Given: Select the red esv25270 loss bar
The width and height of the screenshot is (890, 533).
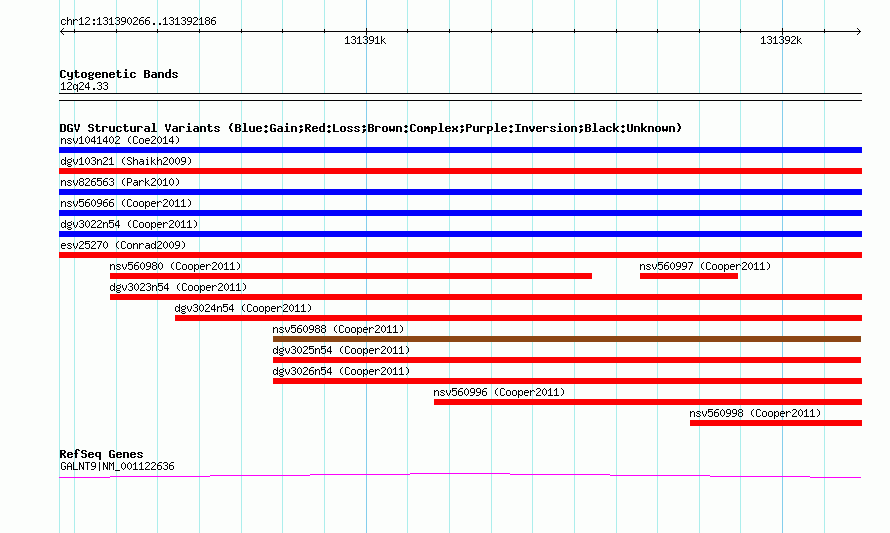Looking at the screenshot, I should pos(460,255).
